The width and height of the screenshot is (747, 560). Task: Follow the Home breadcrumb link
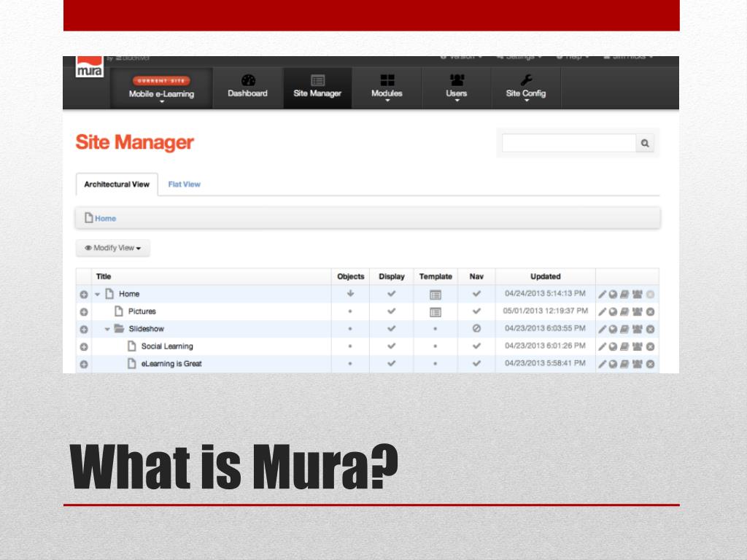(x=105, y=219)
